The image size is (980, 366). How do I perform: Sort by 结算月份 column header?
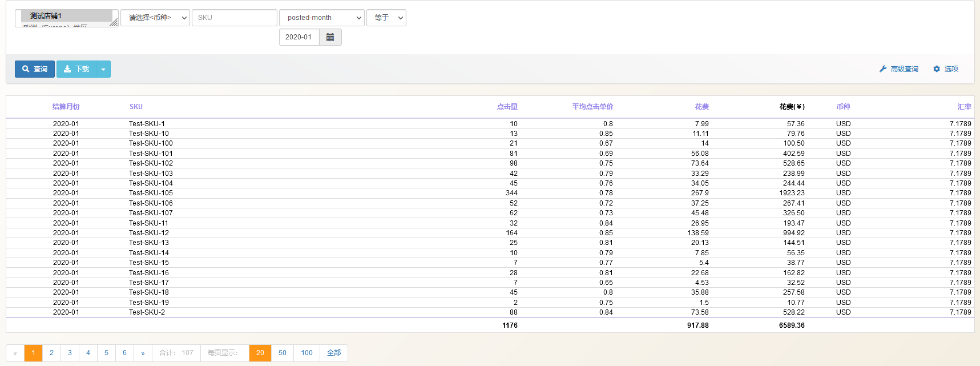tap(66, 107)
